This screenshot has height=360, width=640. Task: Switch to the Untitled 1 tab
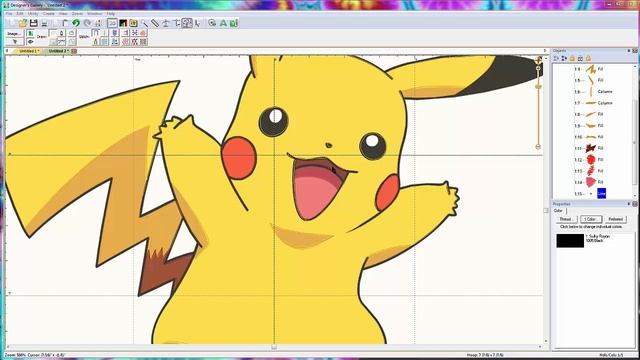point(29,51)
